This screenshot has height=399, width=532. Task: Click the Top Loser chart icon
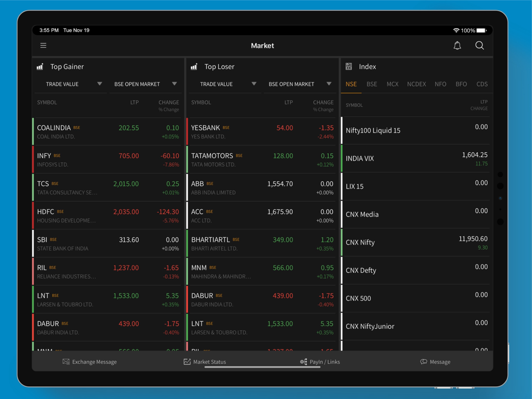click(x=194, y=66)
